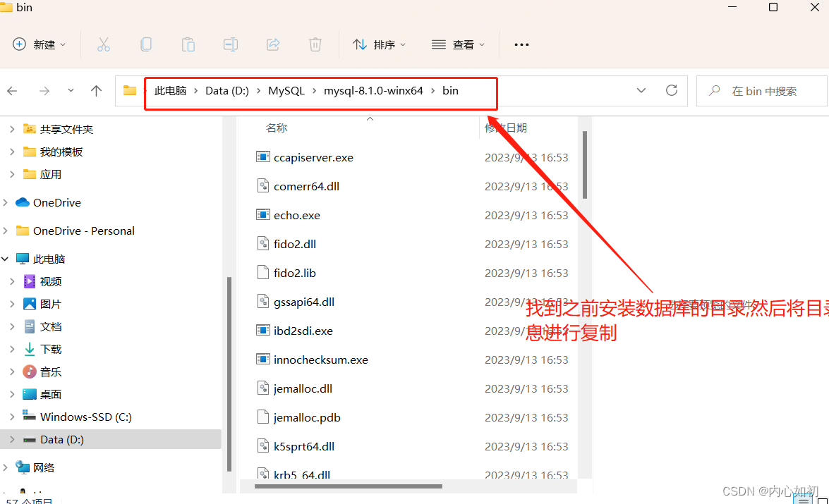Click Data (D:) in address breadcrumb
This screenshot has width=829, height=504.
[x=227, y=91]
